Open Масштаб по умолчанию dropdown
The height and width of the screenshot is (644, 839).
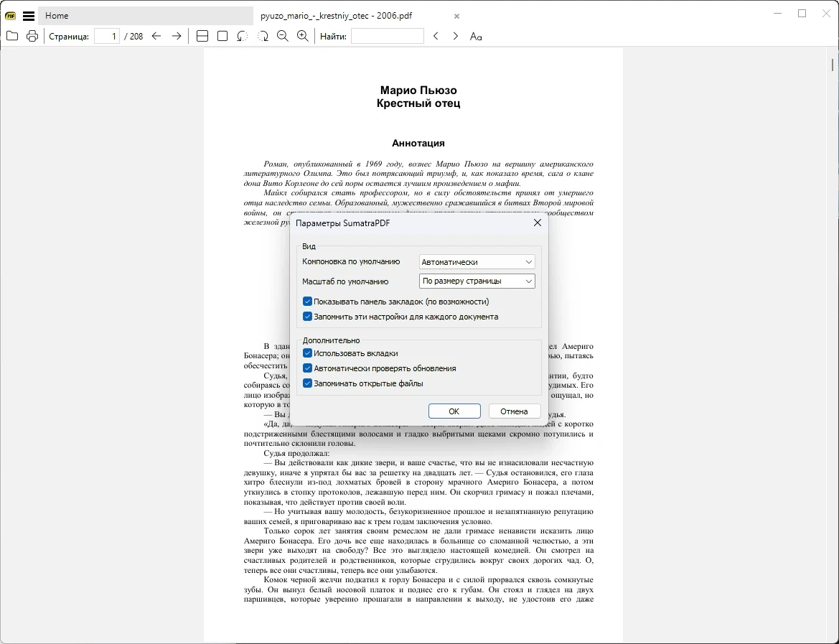click(x=477, y=281)
